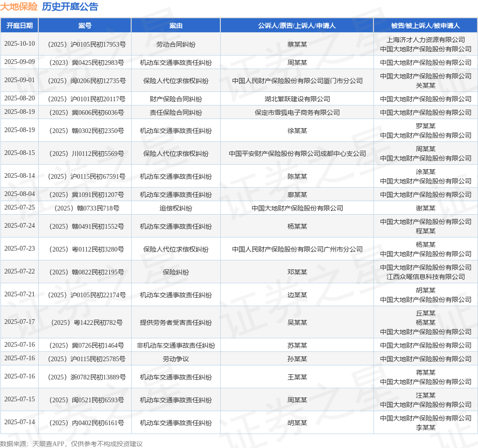Click defendant 罗某某
Image resolution: width=478 pixels, height=448 pixels.
click(426, 126)
